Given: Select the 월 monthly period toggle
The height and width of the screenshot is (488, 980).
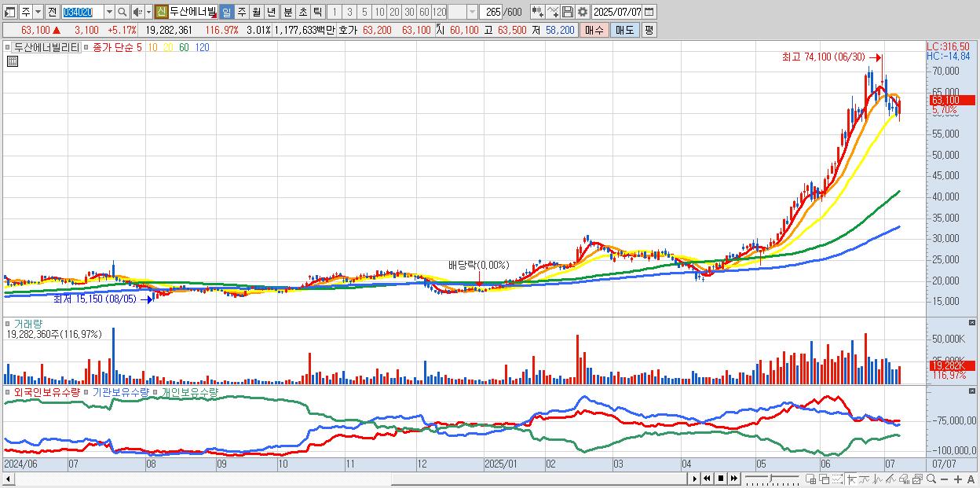Looking at the screenshot, I should pyautogui.click(x=256, y=12).
